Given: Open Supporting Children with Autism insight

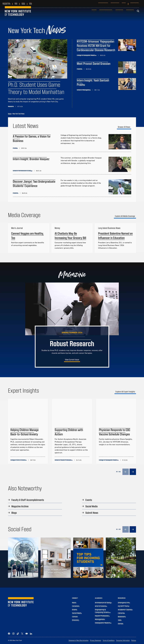Looking at the screenshot, I should click(69, 432).
